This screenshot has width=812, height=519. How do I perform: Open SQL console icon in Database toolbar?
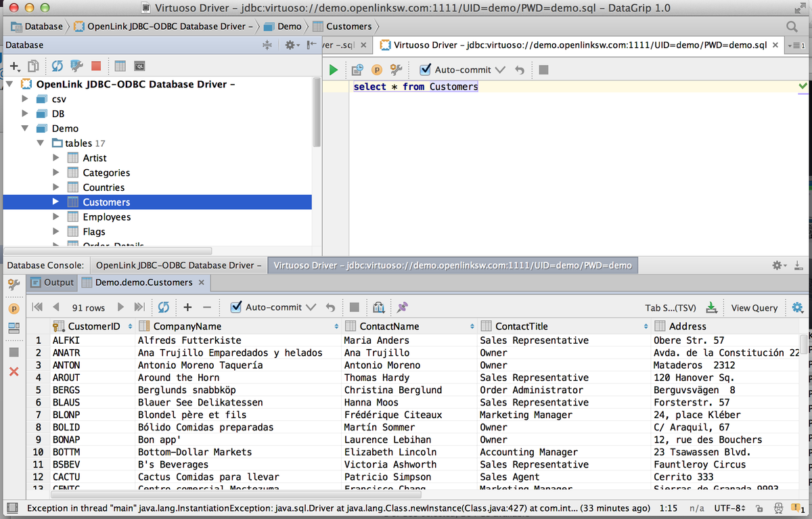pyautogui.click(x=139, y=66)
